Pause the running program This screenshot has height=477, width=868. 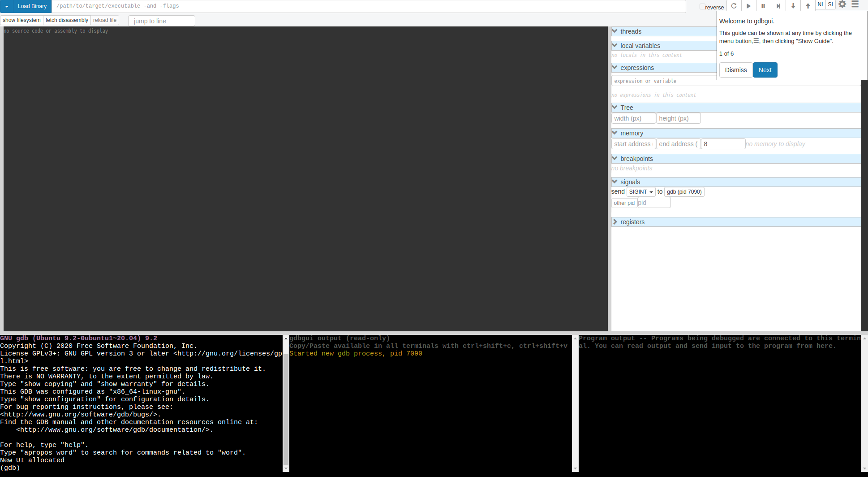coord(763,5)
